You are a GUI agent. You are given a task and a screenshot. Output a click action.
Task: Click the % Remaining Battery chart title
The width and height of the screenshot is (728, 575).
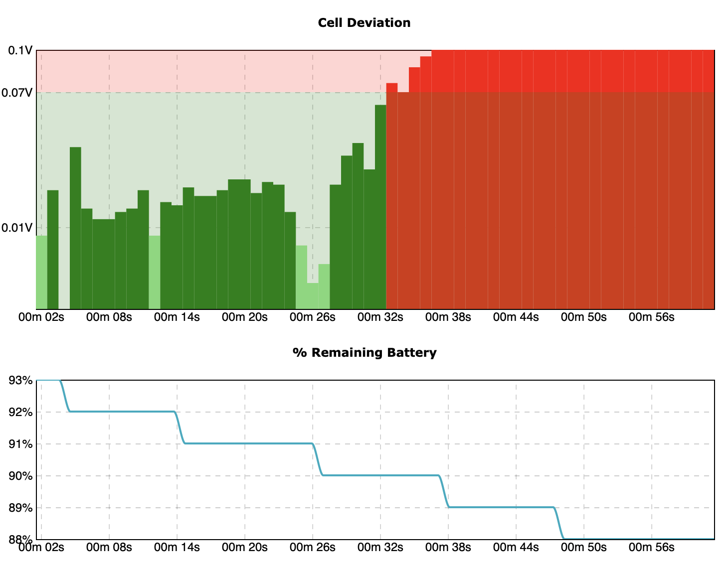pos(364,353)
